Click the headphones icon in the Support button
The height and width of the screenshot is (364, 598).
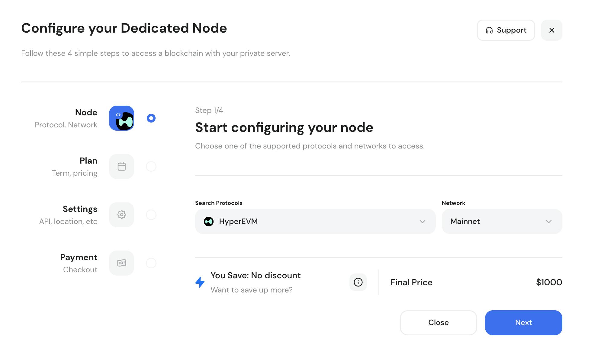(x=489, y=30)
